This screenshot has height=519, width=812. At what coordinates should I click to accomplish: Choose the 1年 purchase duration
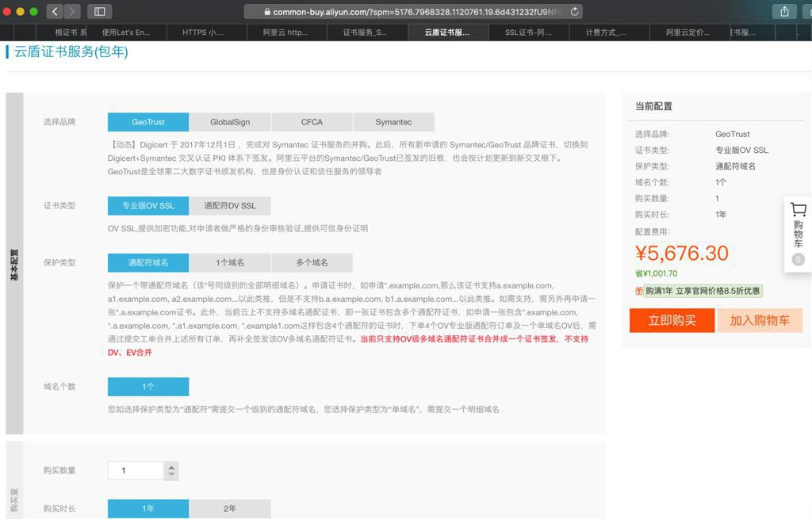[148, 509]
